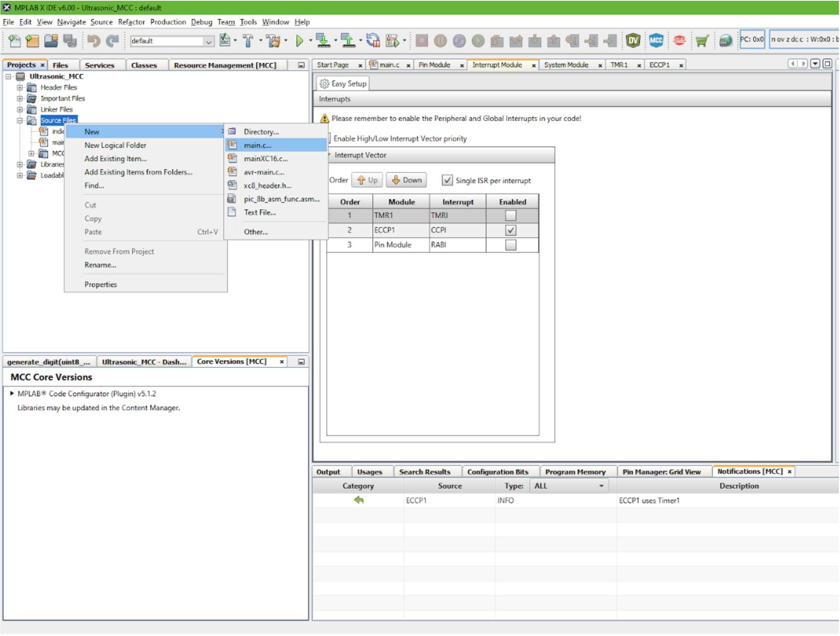
Task: Enable the Pin Module RABI checkbox
Action: (x=510, y=245)
